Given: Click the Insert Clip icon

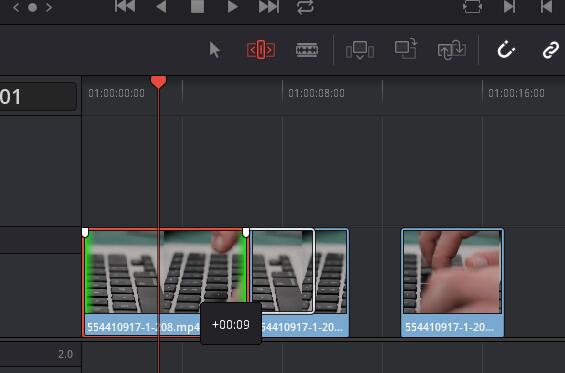Looking at the screenshot, I should (360, 50).
